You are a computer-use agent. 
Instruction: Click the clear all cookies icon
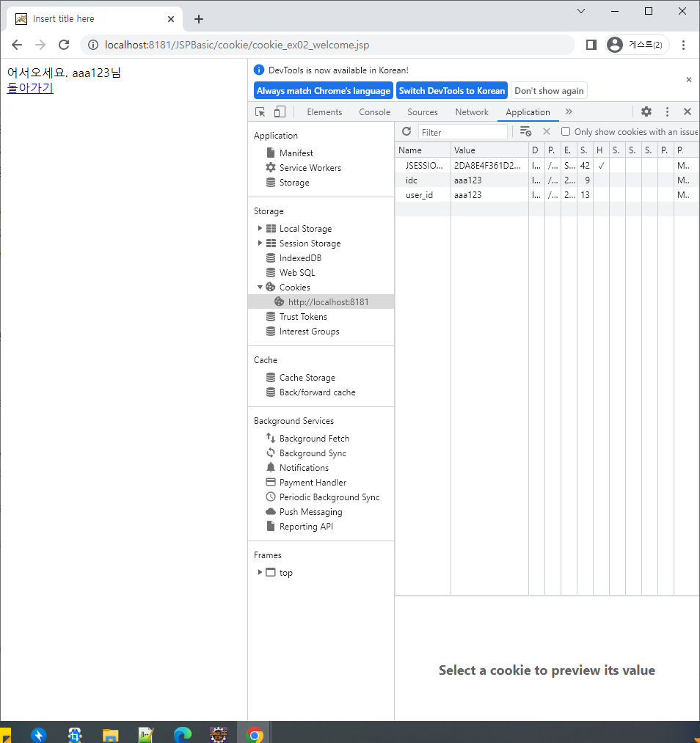point(525,132)
